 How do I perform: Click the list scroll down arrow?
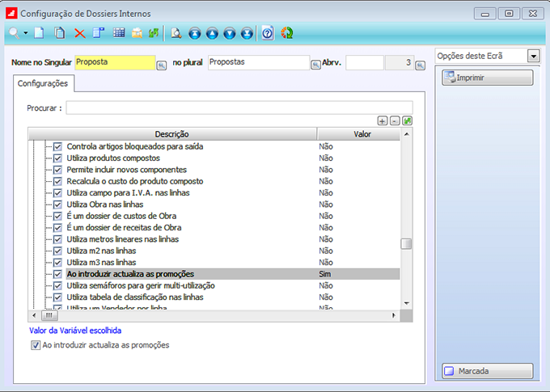click(407, 303)
